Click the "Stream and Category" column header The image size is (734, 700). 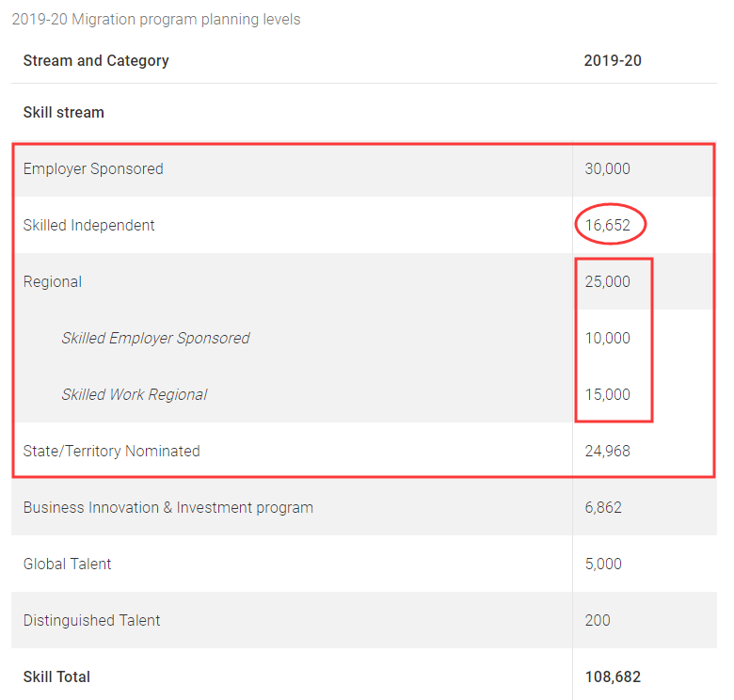(96, 60)
